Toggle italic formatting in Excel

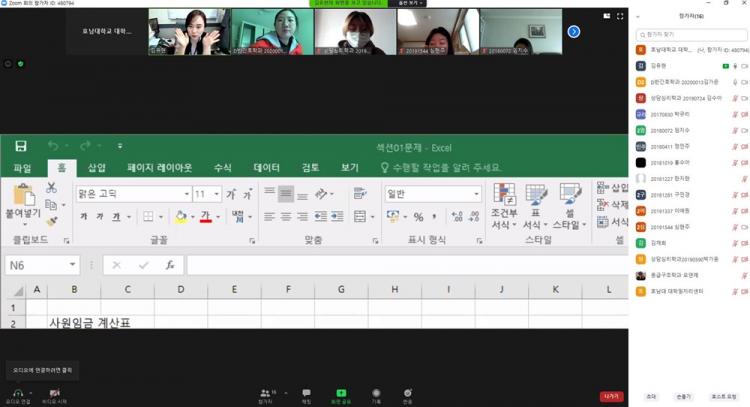pos(101,216)
